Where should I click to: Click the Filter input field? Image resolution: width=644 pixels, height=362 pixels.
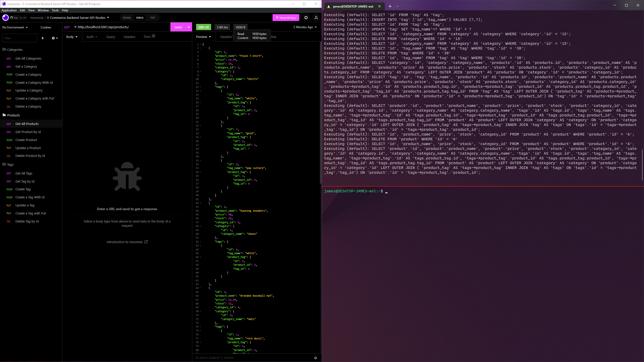[20, 38]
